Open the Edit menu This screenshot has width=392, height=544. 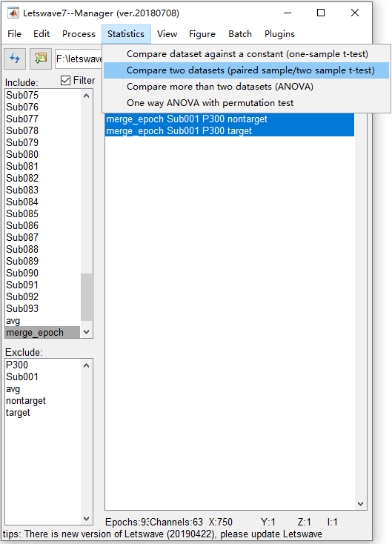[41, 34]
